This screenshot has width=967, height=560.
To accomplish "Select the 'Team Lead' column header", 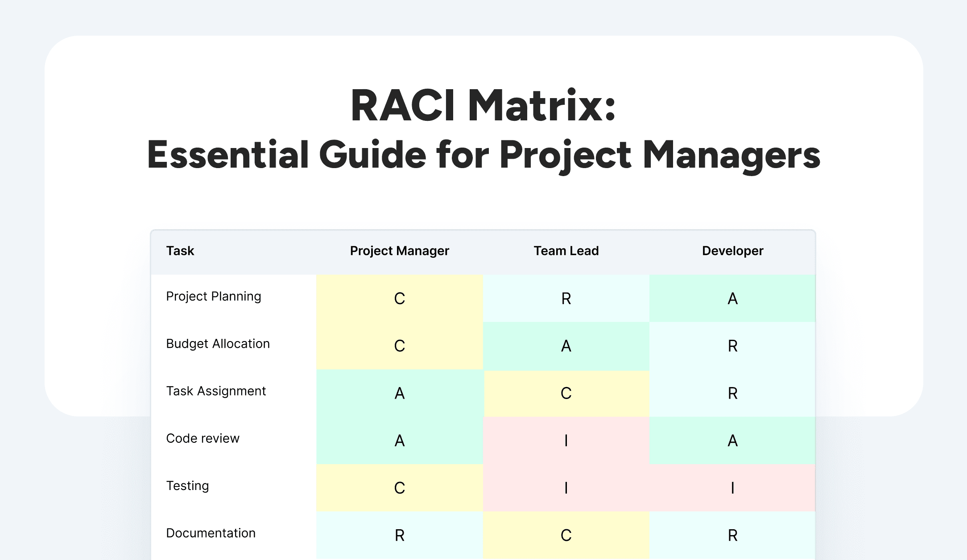I will 566,251.
